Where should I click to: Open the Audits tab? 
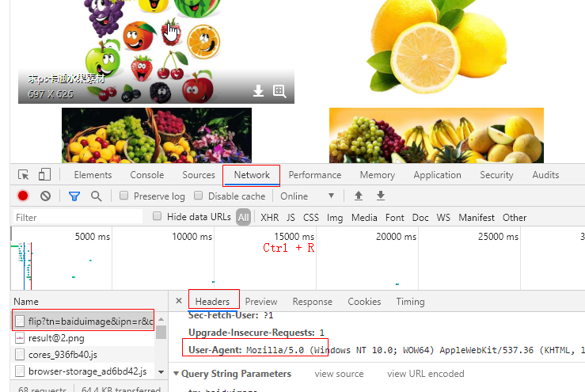[x=545, y=175]
